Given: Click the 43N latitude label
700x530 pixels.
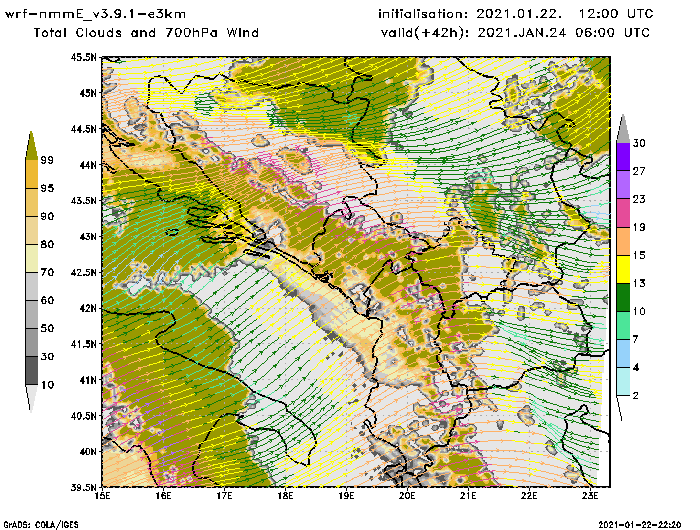Looking at the screenshot, I should 88,236.
